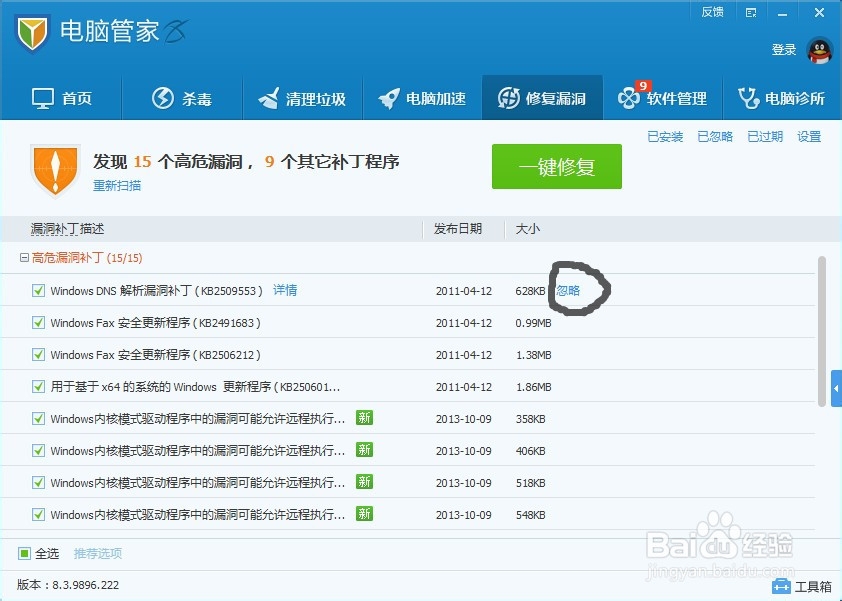Viewport: 842px width, 601px height.
Task: Click the orange warning shield icon
Action: pyautogui.click(x=55, y=171)
